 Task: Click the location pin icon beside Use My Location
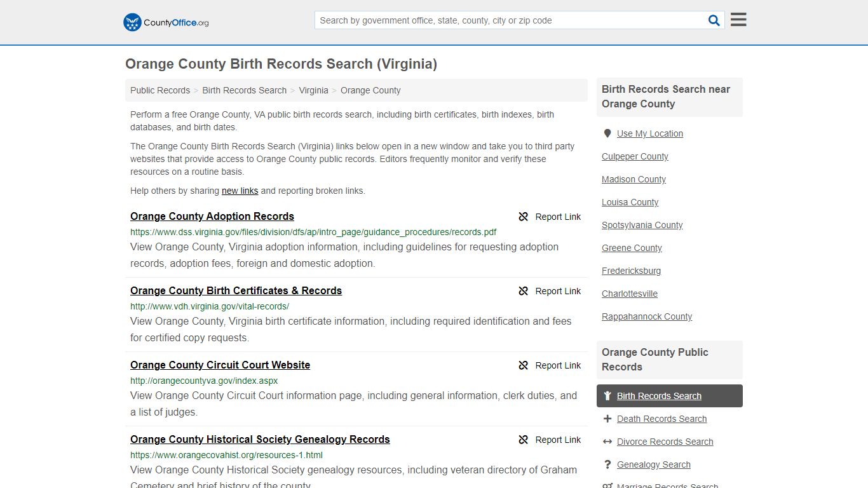click(x=607, y=133)
